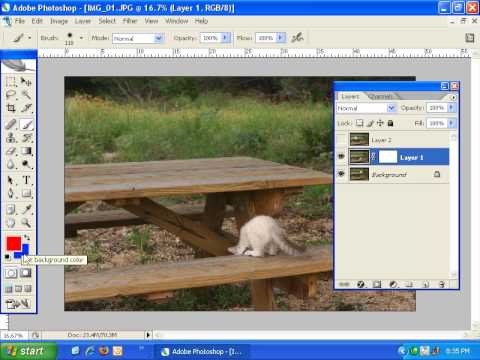Reset to default colors icon
Image resolution: width=480 pixels, height=360 pixels.
pos(7,257)
